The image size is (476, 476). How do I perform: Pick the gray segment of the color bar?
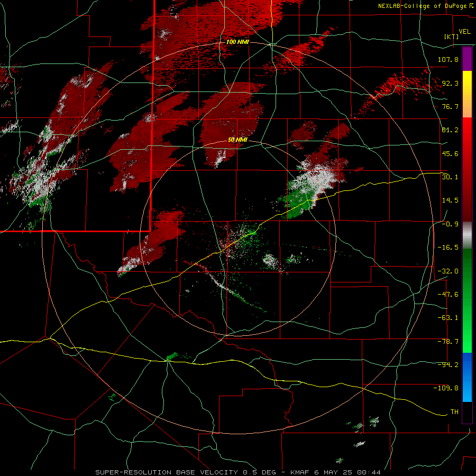[467, 235]
